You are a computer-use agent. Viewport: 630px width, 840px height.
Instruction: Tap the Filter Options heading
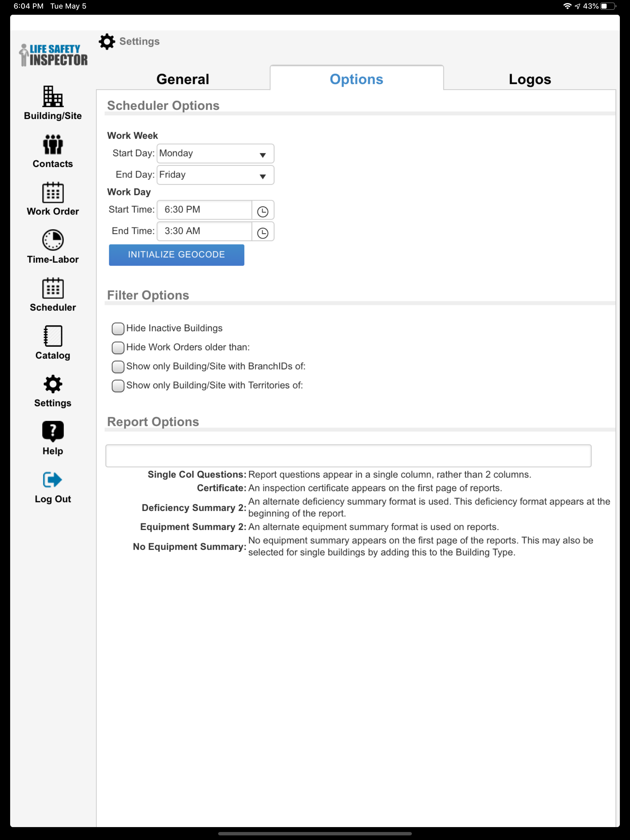[148, 295]
